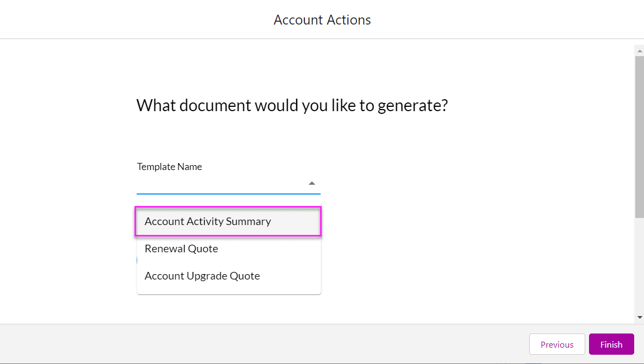Click the white padding below Account Upgrade Quote

(x=229, y=290)
